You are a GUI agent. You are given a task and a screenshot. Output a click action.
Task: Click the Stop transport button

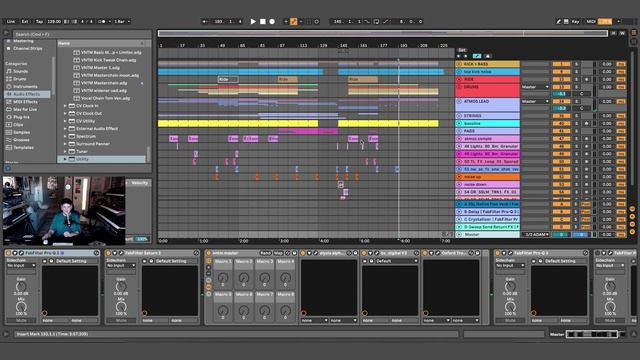point(263,22)
